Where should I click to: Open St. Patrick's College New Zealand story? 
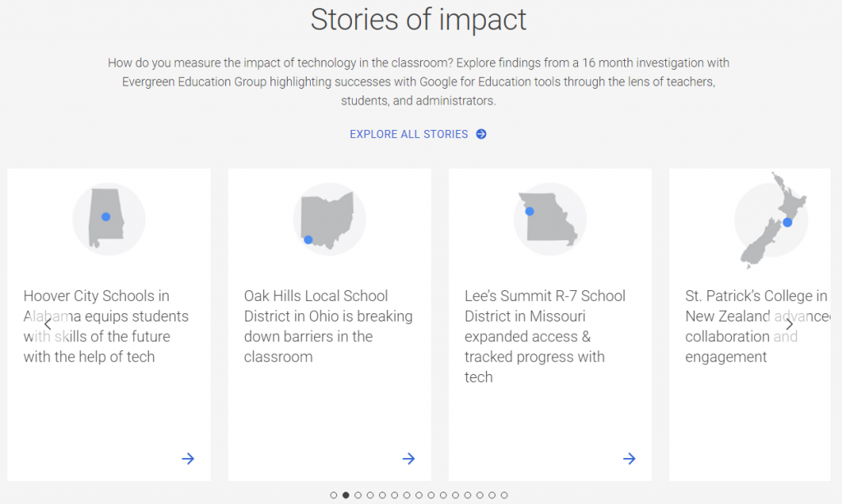(x=757, y=326)
